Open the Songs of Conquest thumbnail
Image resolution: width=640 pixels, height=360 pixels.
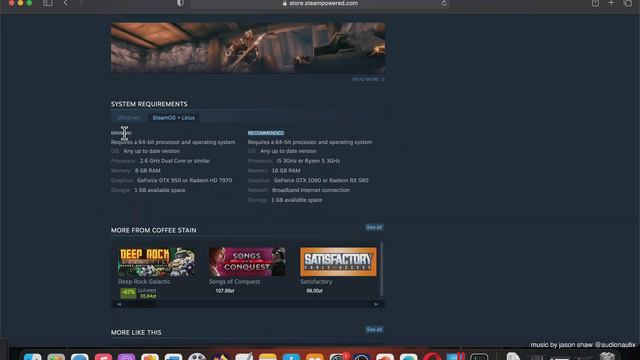click(x=247, y=262)
